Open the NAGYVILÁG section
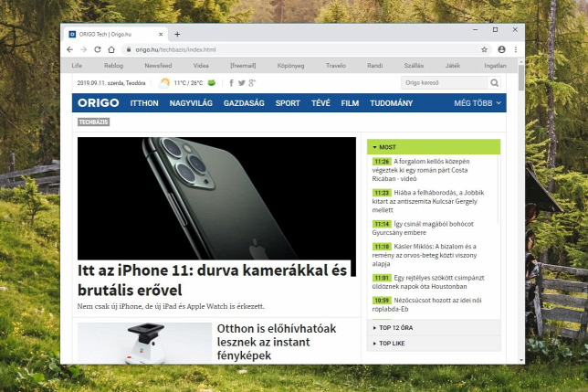 point(191,103)
